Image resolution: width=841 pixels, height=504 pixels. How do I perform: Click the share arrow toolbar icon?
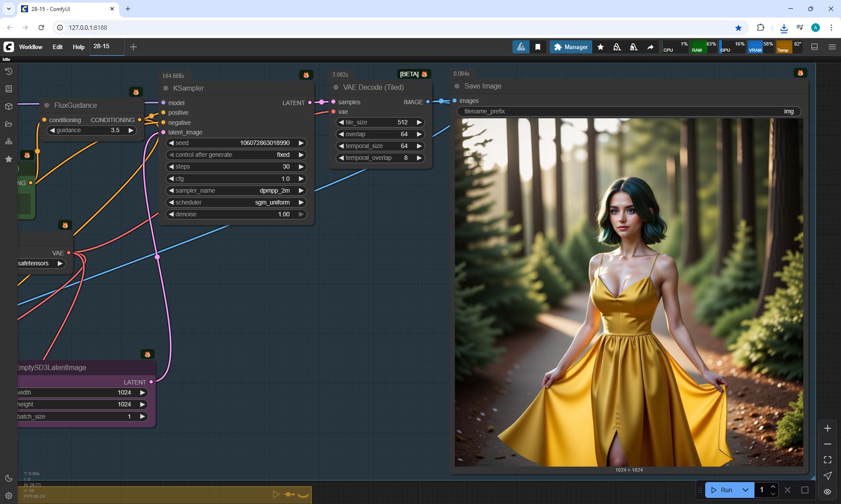pos(650,47)
